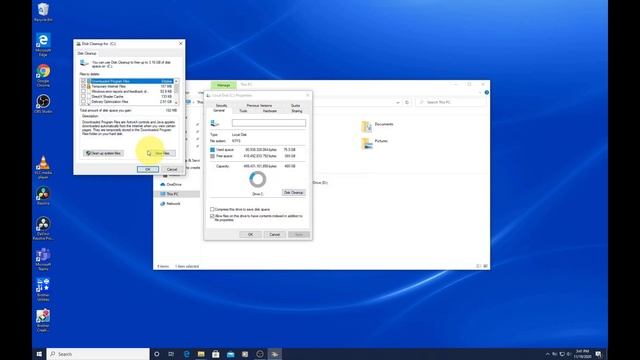The height and width of the screenshot is (360, 640).
Task: Open the Mail app in taskbar
Action: point(231,354)
